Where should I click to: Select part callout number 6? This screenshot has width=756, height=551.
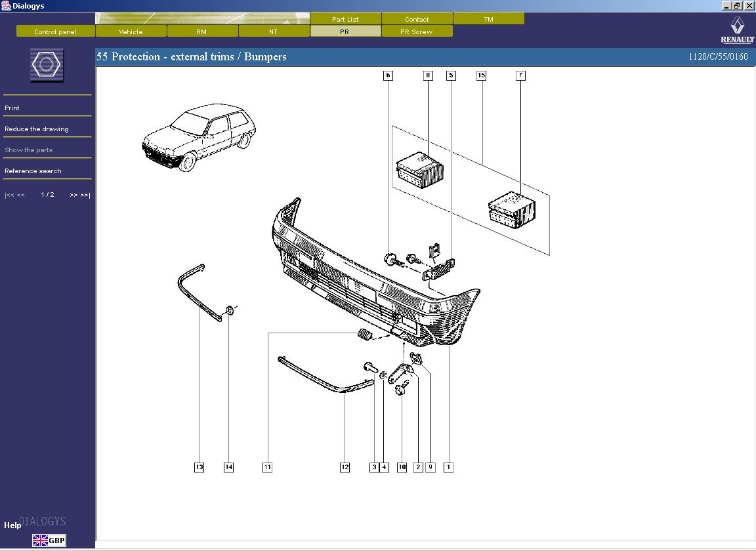(388, 75)
